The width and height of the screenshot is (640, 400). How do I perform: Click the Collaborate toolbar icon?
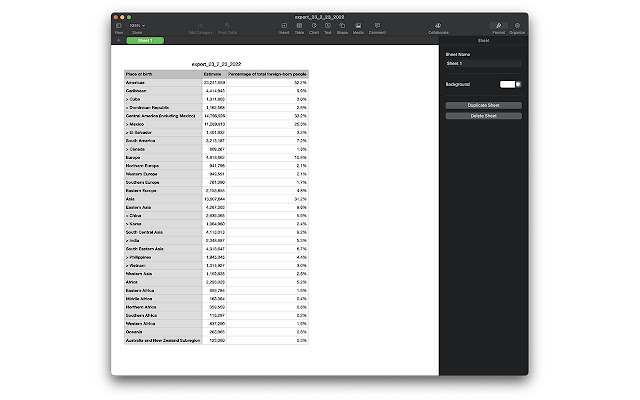[438, 25]
